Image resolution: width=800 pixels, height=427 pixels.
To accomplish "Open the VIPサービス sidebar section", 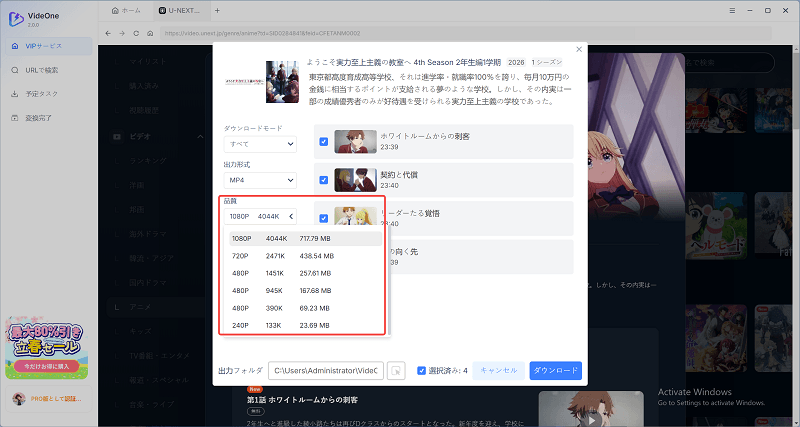I will tap(46, 47).
